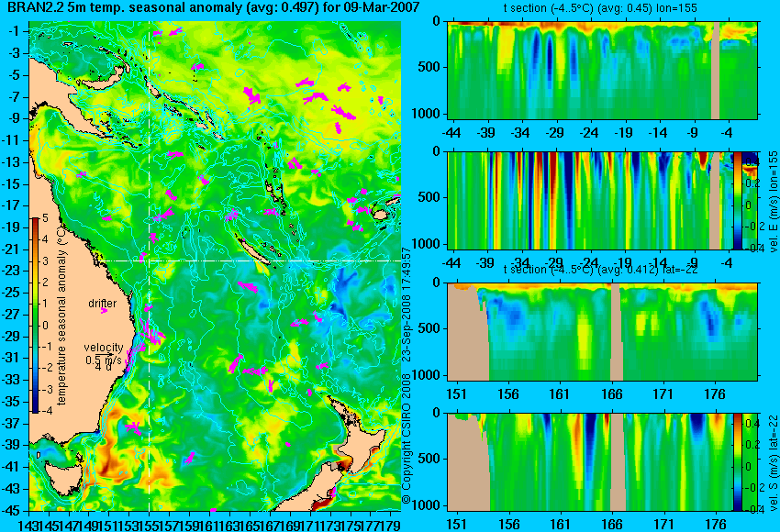780x532 pixels.
Task: Click the '© Copyright CSIRO 2008' vertical text
Action: click(407, 437)
